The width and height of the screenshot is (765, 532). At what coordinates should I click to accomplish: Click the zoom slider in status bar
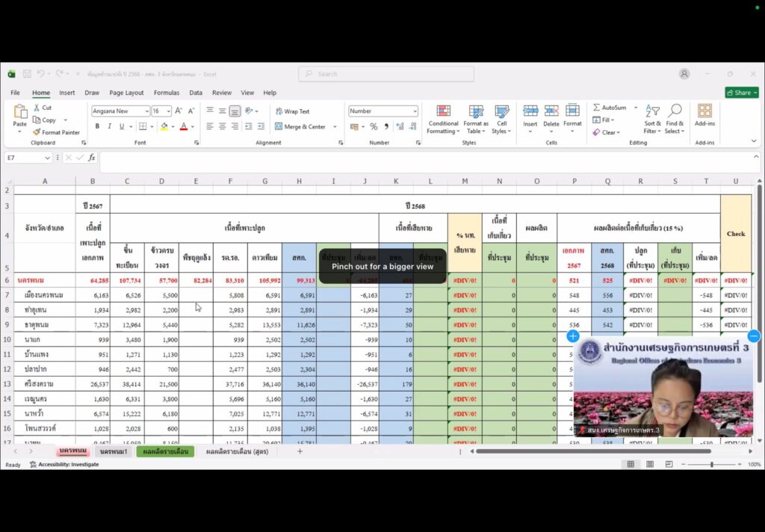(711, 464)
